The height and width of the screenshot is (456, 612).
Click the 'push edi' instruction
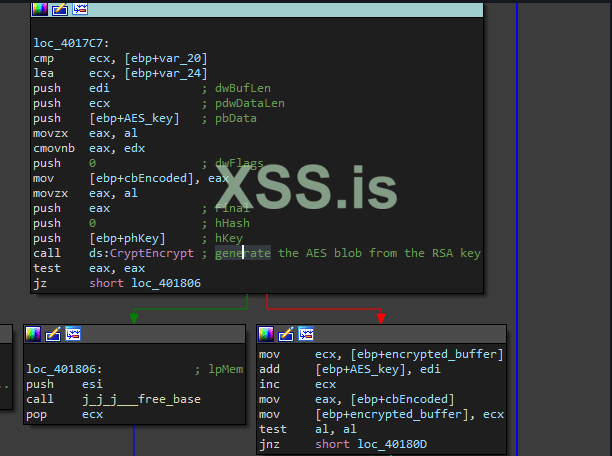pyautogui.click(x=71, y=88)
